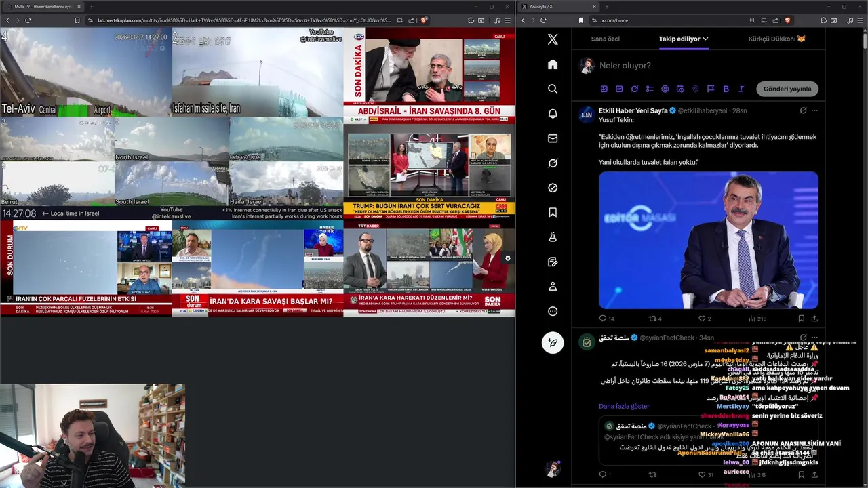Switch to Kürkçü Dükkanı tab

coord(776,39)
